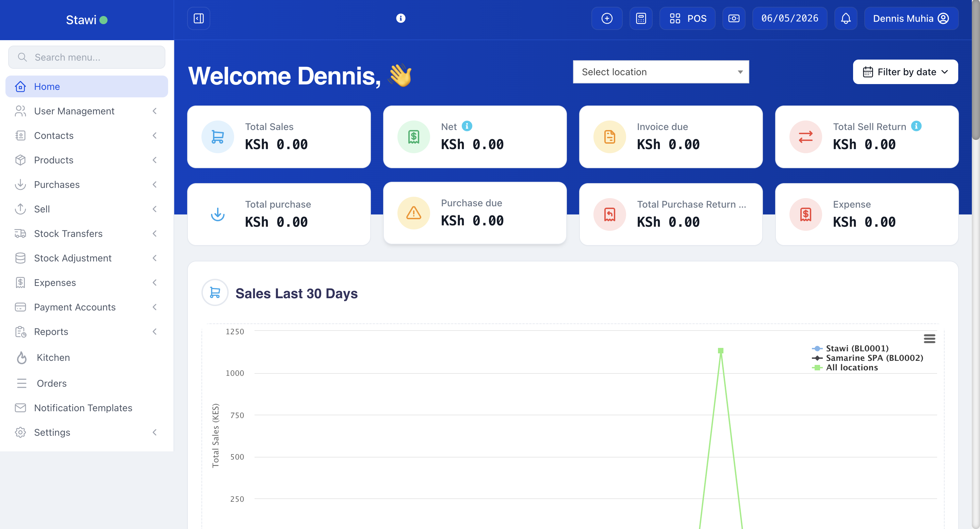Click the cash register money icon
Viewport: 980px width, 529px height.
click(x=734, y=18)
